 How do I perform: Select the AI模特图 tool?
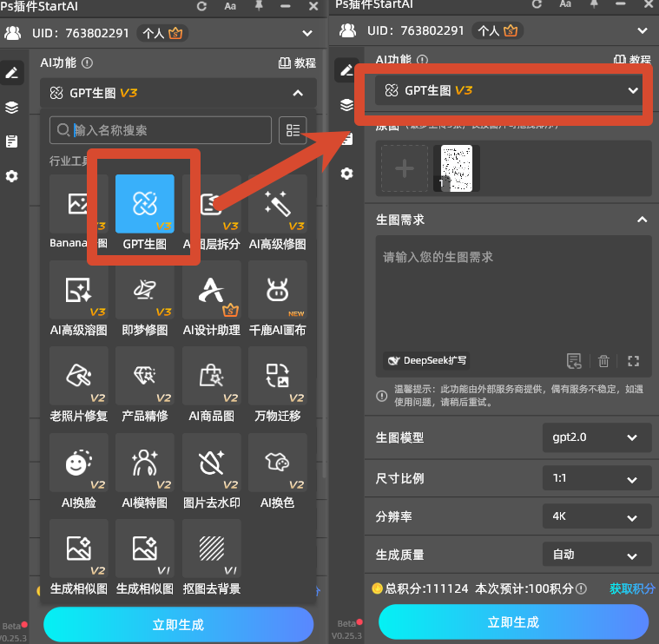coord(145,463)
